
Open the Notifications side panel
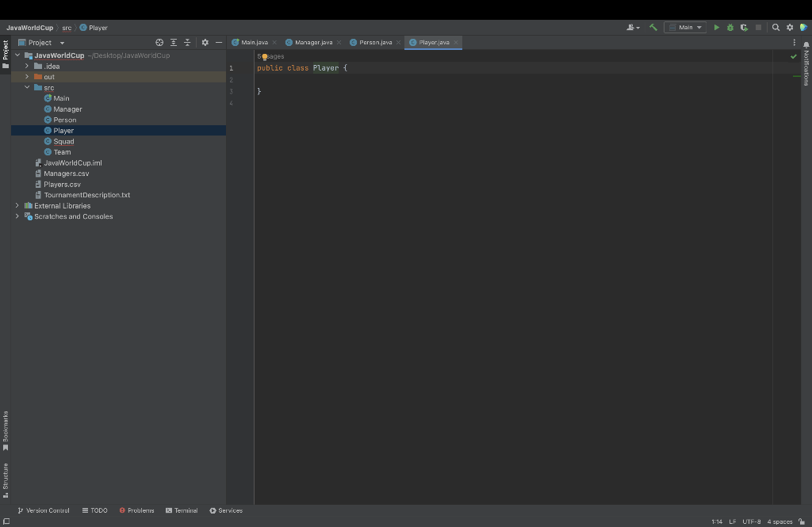(806, 64)
